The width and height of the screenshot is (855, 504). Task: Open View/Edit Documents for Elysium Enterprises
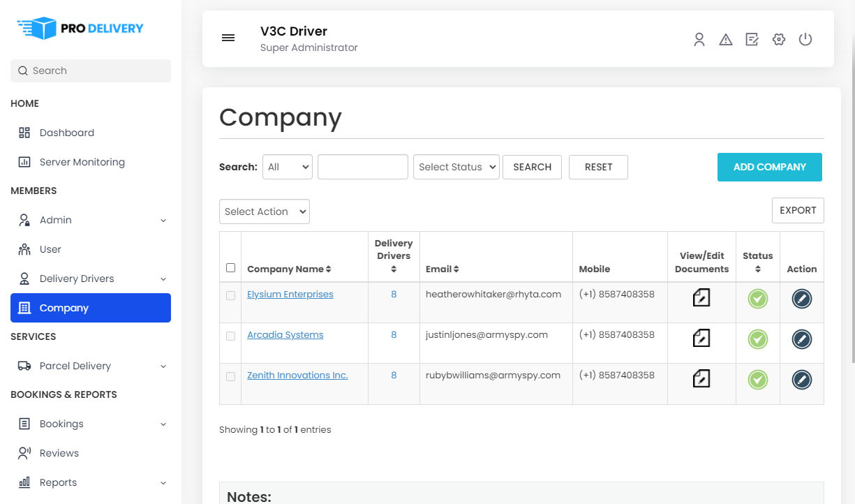coord(701,297)
